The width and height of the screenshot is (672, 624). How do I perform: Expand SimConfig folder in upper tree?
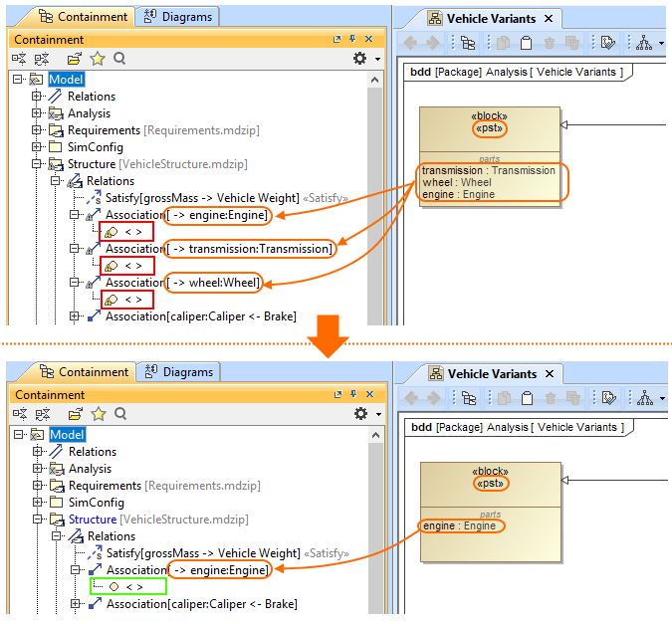pos(36,146)
